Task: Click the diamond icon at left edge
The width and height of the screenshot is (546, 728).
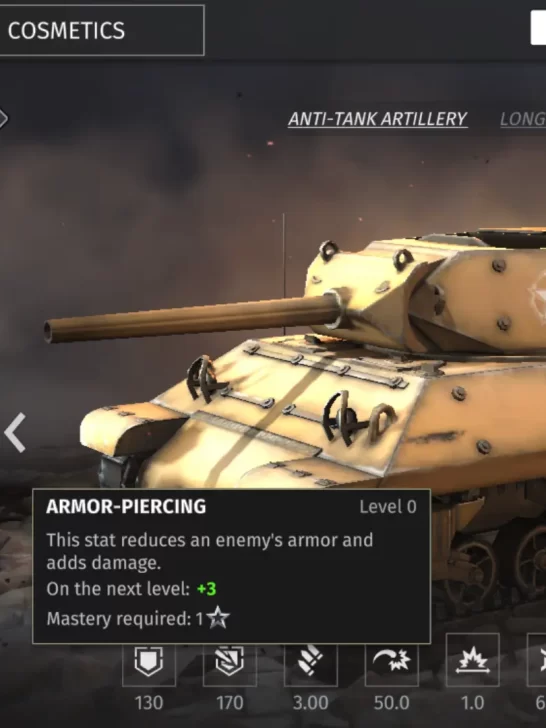Action: (x=4, y=118)
